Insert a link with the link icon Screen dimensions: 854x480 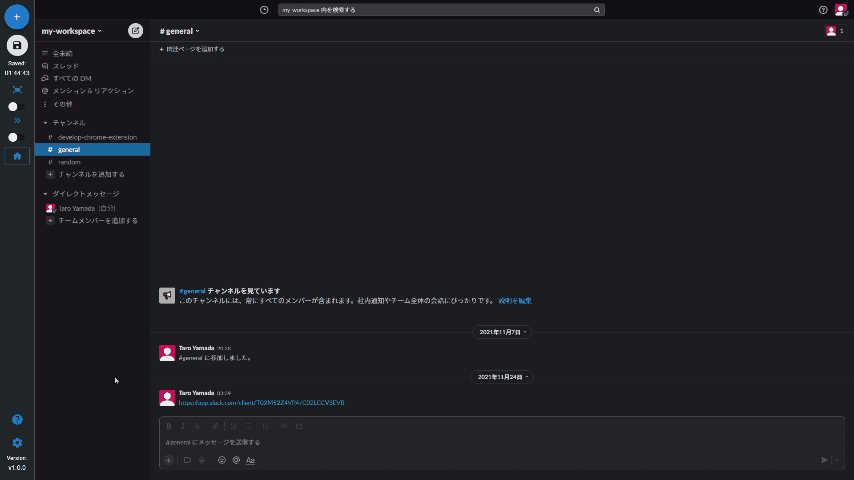click(x=215, y=426)
